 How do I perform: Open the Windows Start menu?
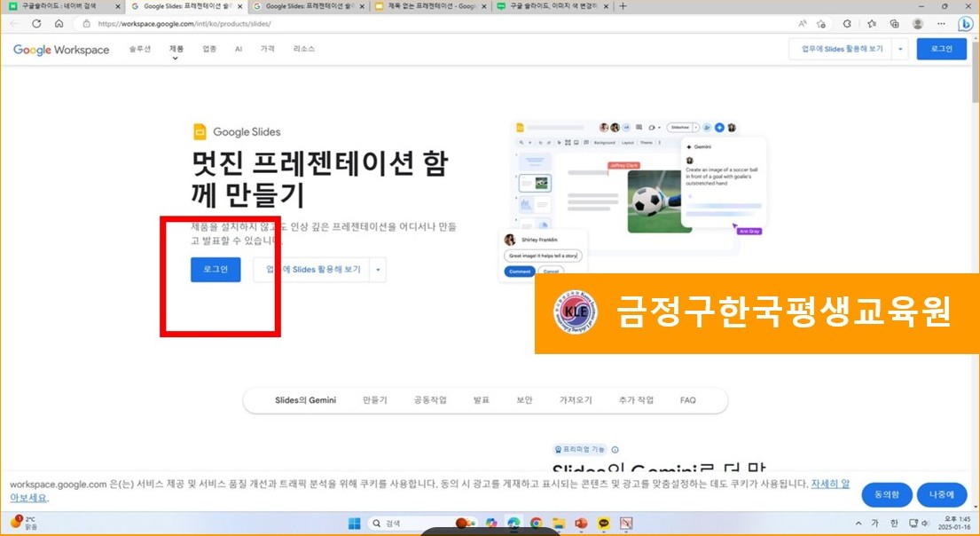coord(355,523)
